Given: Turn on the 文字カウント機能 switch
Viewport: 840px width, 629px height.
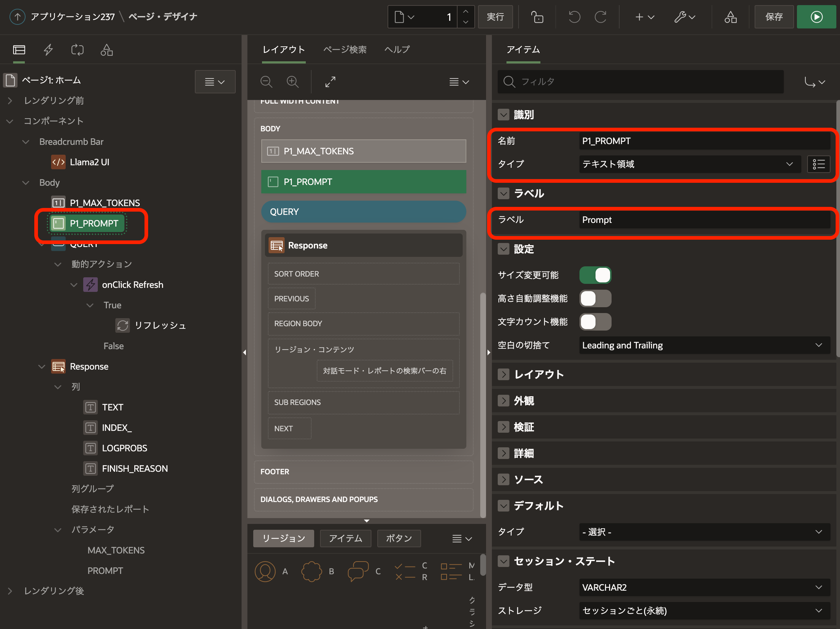Looking at the screenshot, I should (x=595, y=322).
